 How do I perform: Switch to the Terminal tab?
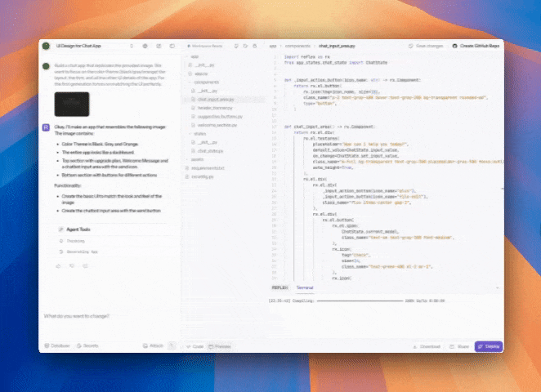tap(304, 287)
